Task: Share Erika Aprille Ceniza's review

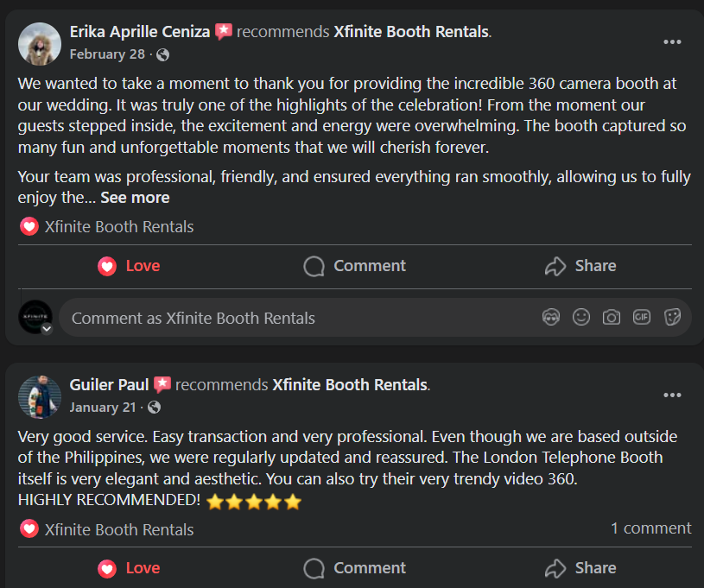Action: pos(580,266)
